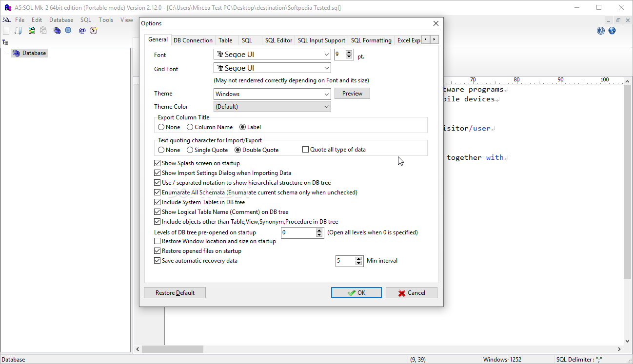Click the blue @ symbol toolbar icon

point(82,31)
